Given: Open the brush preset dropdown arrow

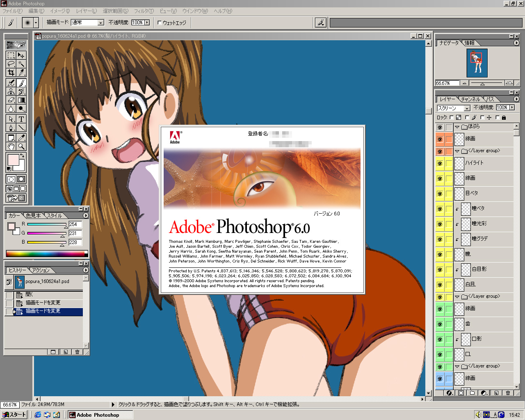Looking at the screenshot, I should pos(36,23).
